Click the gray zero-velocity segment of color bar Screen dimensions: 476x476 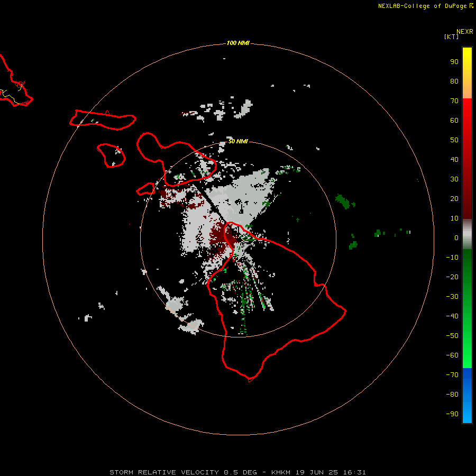pyautogui.click(x=467, y=234)
